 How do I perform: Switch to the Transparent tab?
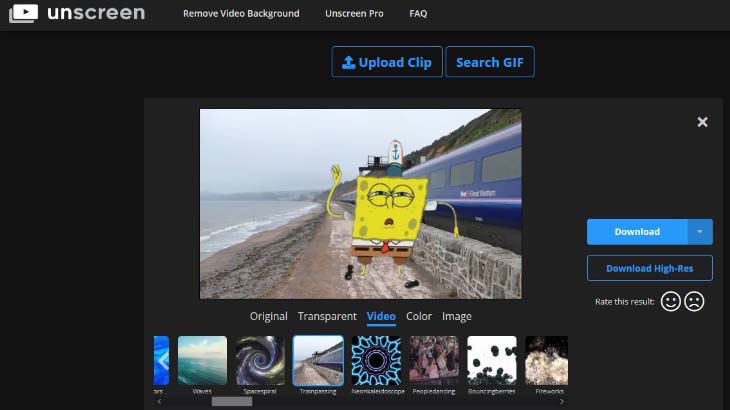(327, 316)
